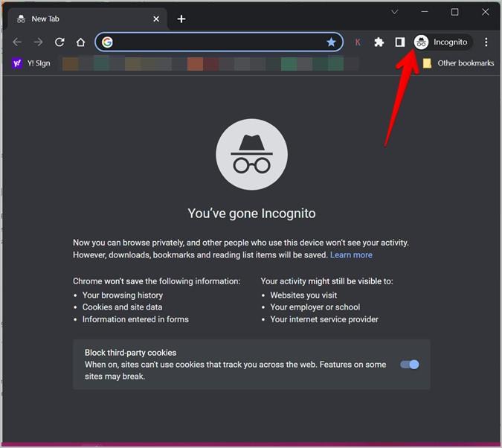Open the Yahoo Y! Sign bookmark

click(31, 63)
